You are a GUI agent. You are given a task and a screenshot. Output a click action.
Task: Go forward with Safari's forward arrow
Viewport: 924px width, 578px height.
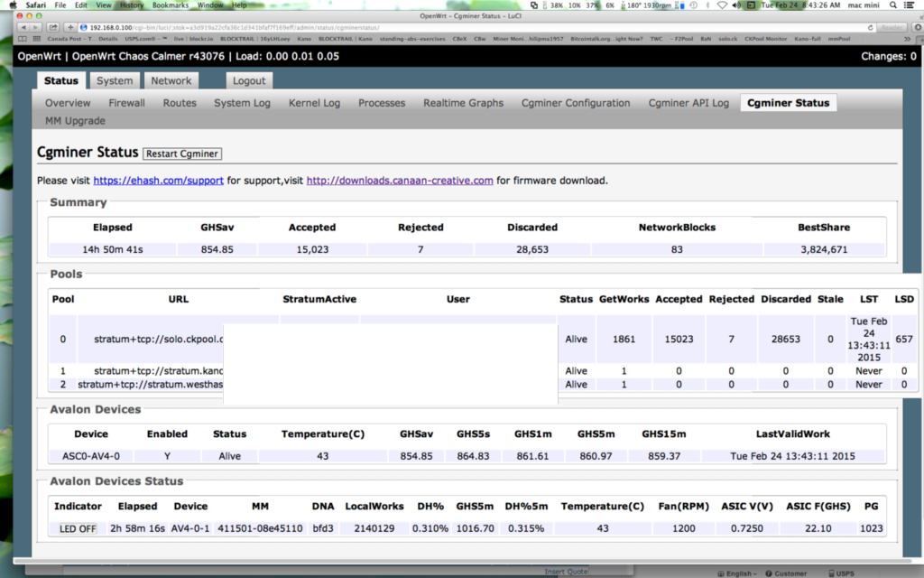point(35,27)
